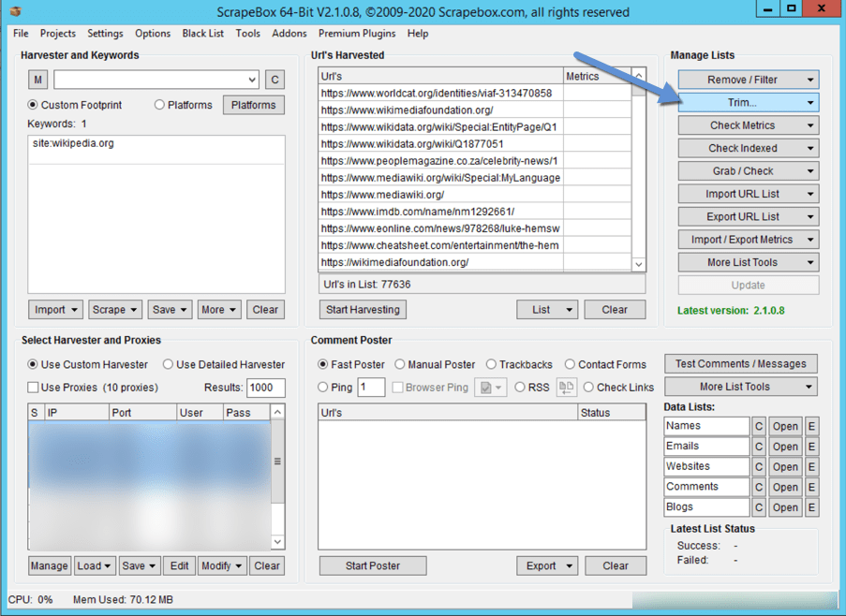Open the Scrape dropdown button

115,310
